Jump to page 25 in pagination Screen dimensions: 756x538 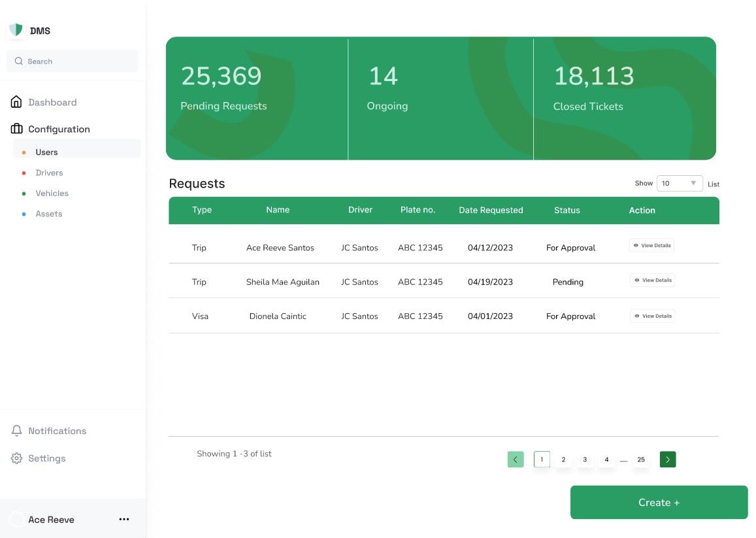click(x=641, y=460)
